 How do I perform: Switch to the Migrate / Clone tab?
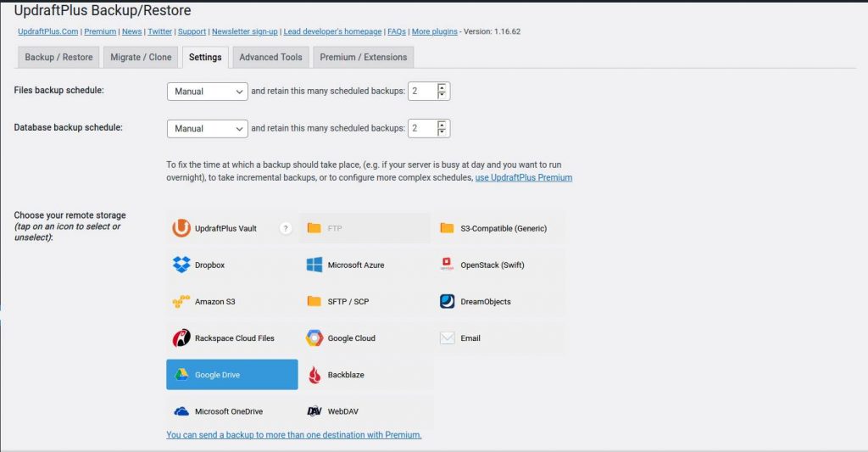[x=141, y=57]
